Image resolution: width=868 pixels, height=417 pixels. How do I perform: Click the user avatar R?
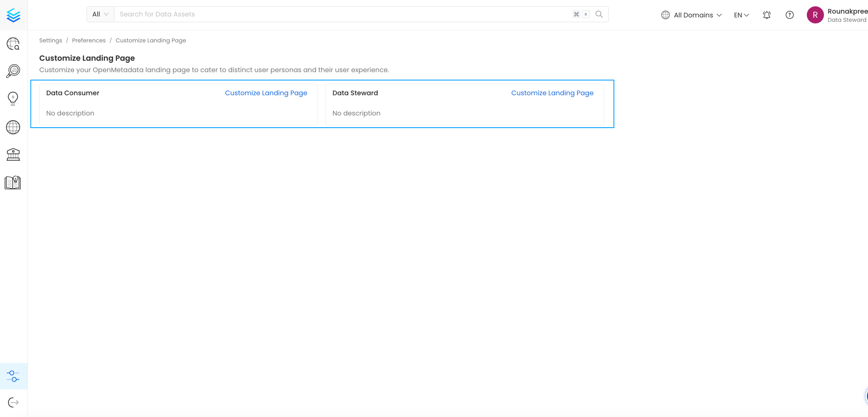815,15
